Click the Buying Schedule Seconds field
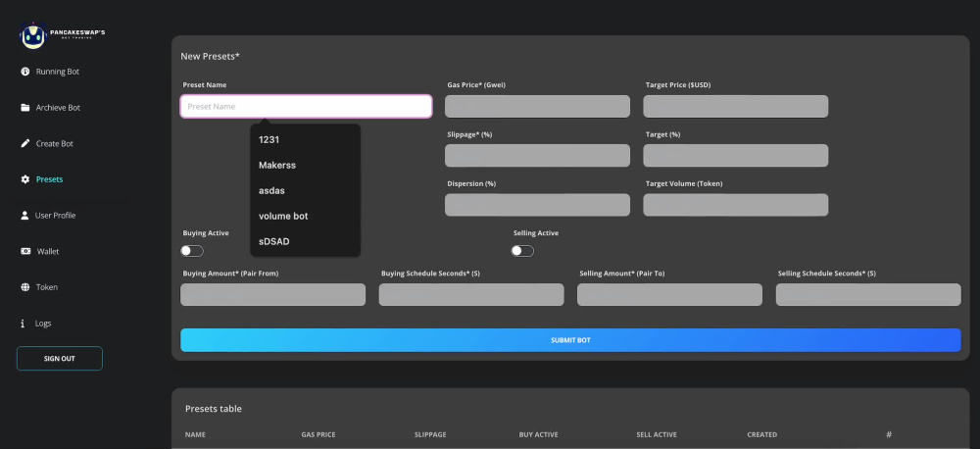Image resolution: width=980 pixels, height=449 pixels. tap(471, 294)
